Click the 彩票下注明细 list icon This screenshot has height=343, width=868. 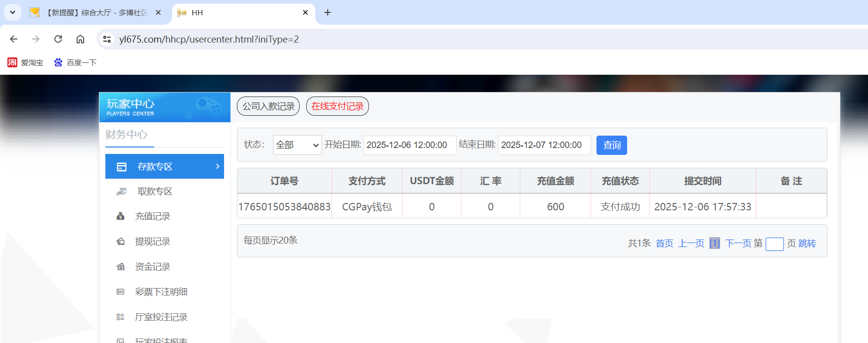coord(120,292)
